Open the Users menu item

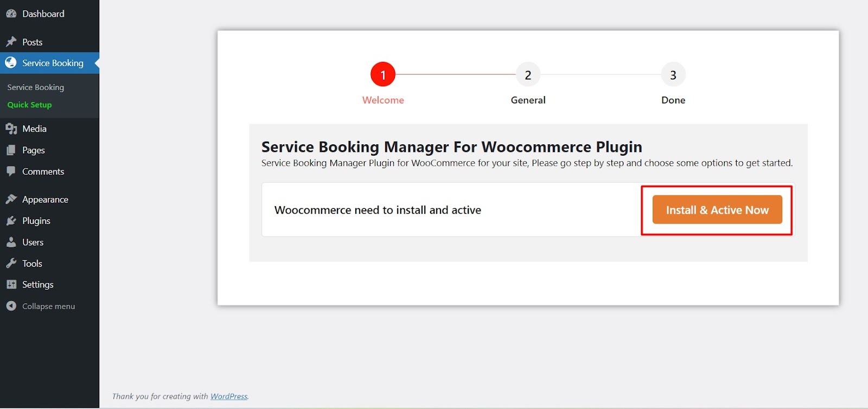click(x=49, y=242)
